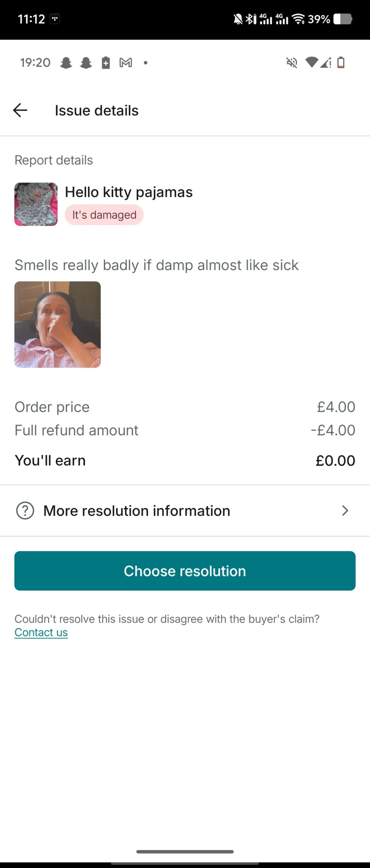Tap the battery saver notification icon
Viewport: 370px width, 868px height.
(106, 63)
